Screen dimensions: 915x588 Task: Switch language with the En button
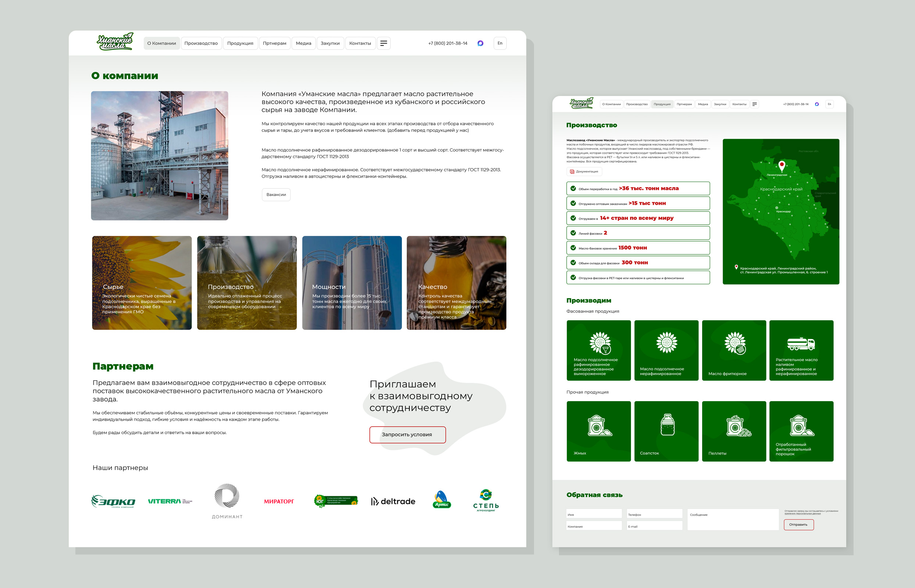click(499, 43)
